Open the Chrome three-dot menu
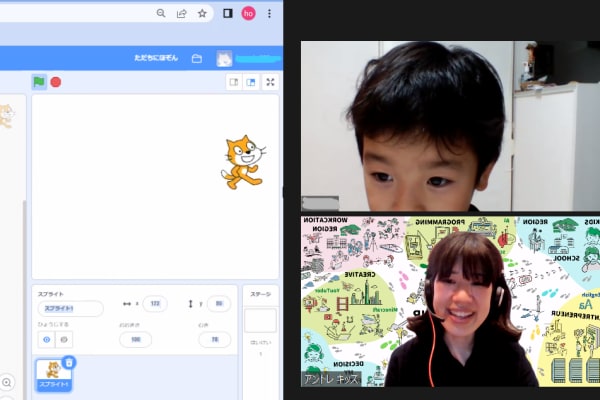 [270, 13]
